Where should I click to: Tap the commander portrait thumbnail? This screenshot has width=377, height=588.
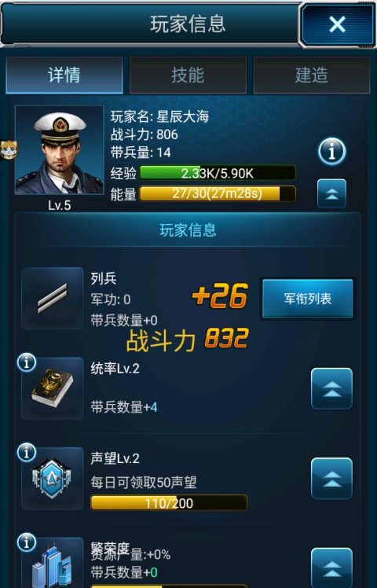pos(59,150)
